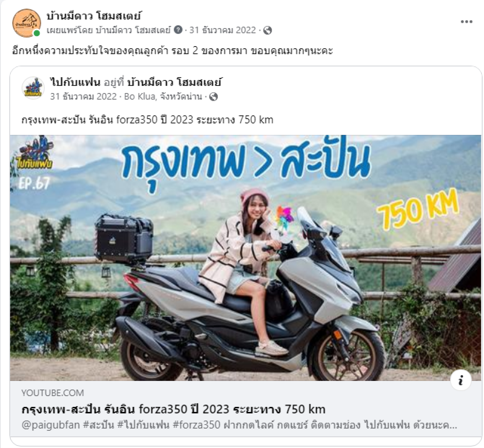
Task: Click the บ้านมีดาว โฮมสเตย์ page profile picture
Action: click(x=26, y=23)
